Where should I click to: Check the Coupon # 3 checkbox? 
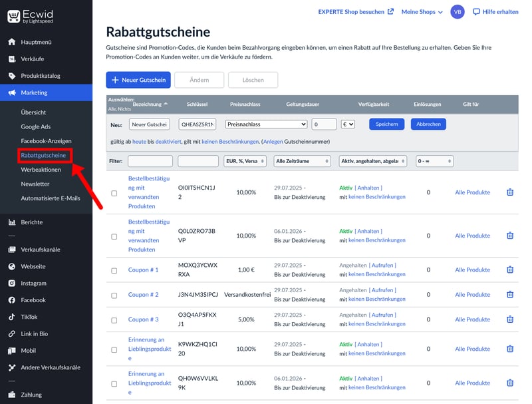(114, 320)
